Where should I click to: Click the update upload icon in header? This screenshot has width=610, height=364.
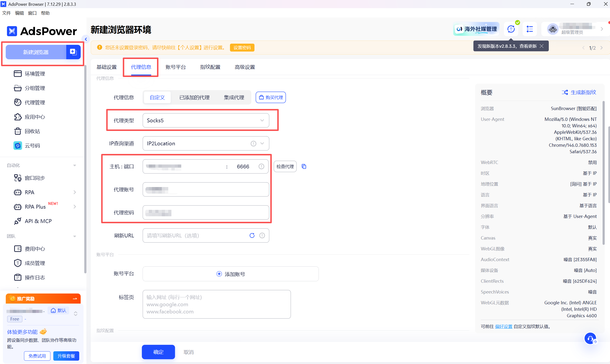tap(511, 29)
